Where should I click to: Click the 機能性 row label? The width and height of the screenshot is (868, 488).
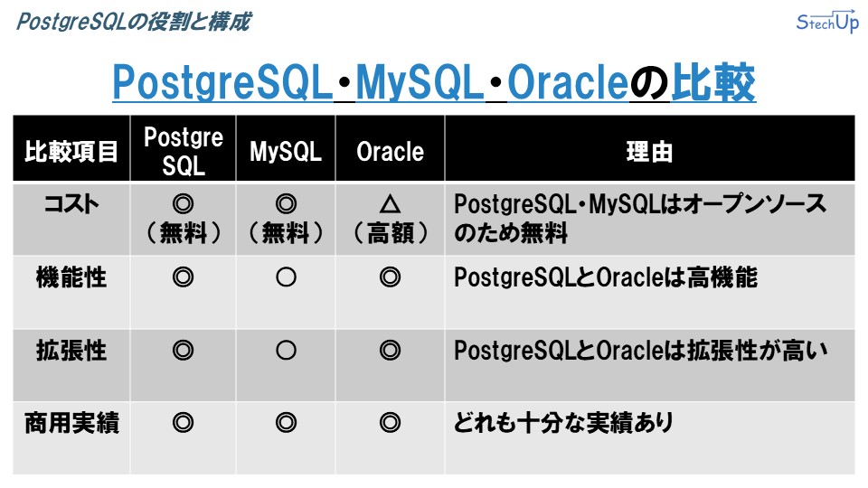click(x=71, y=277)
